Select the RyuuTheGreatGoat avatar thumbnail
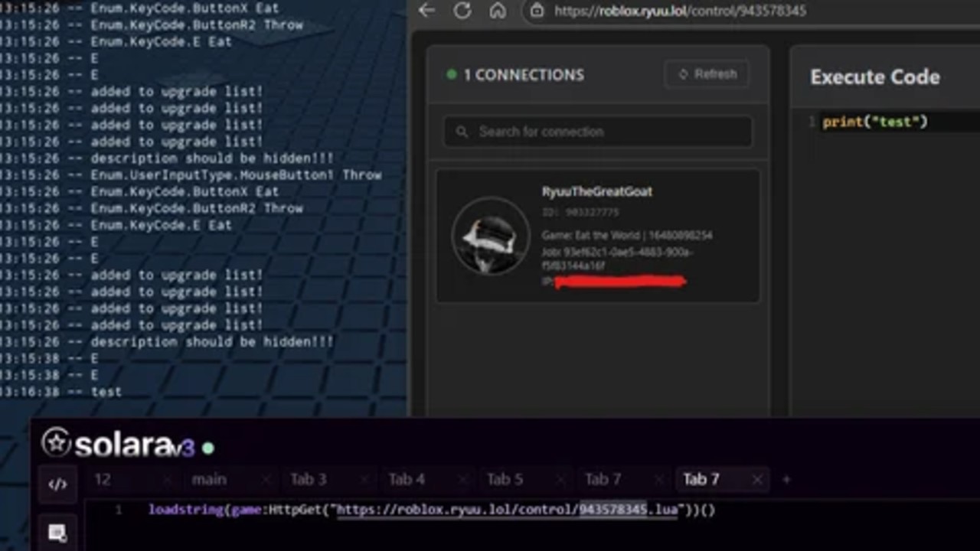The image size is (980, 551). [491, 236]
